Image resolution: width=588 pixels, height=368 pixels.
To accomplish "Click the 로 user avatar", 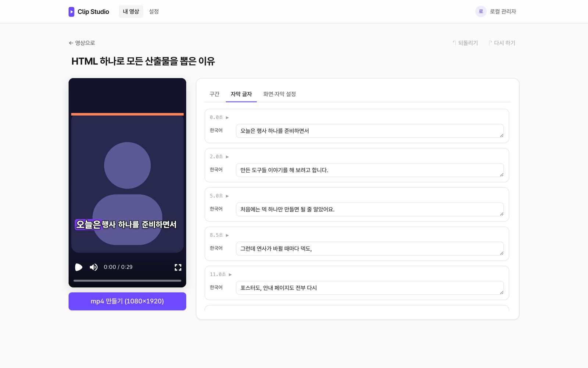I will pos(481,11).
